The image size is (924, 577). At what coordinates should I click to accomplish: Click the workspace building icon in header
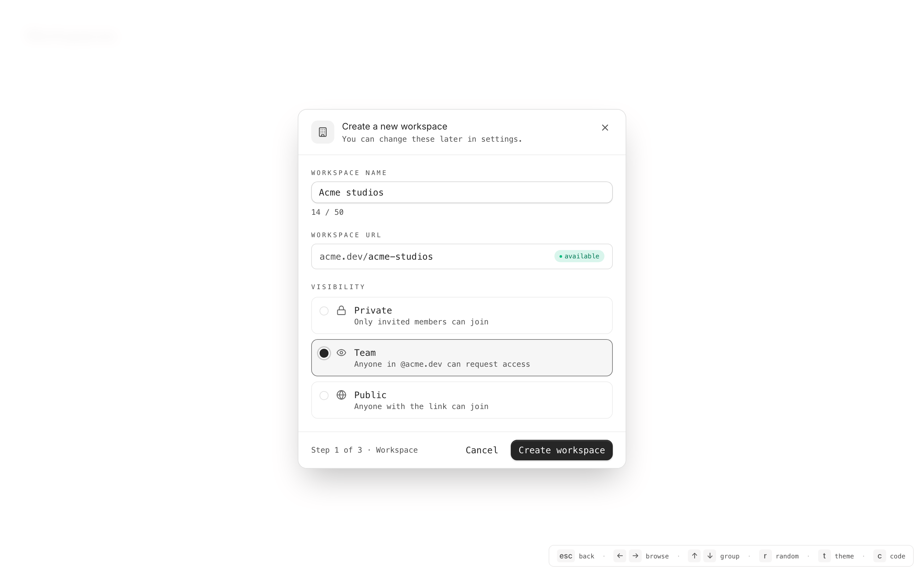(x=323, y=132)
